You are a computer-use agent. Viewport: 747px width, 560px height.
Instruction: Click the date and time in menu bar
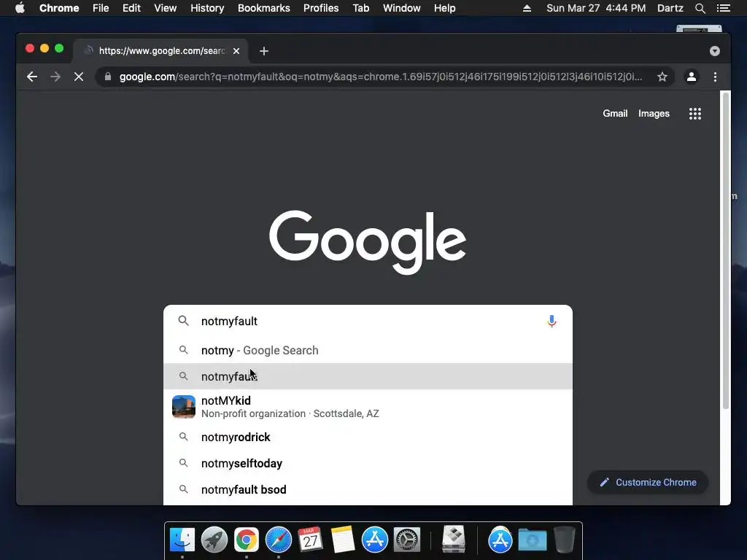[596, 8]
